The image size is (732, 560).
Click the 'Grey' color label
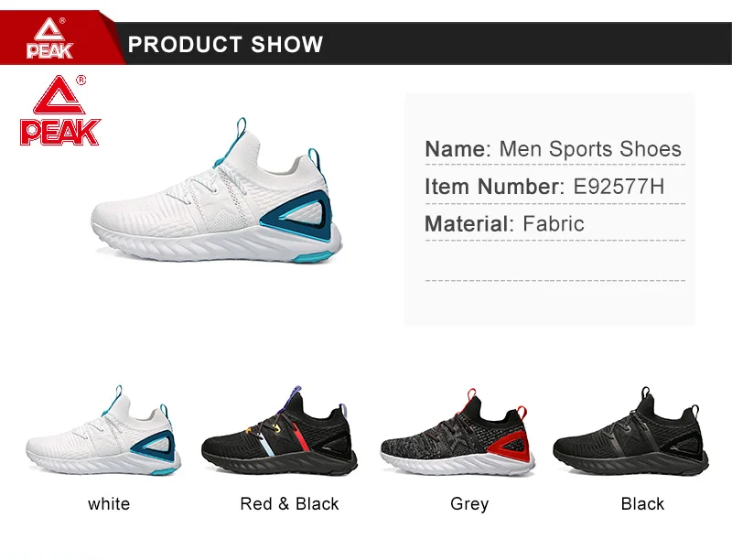[x=469, y=504]
